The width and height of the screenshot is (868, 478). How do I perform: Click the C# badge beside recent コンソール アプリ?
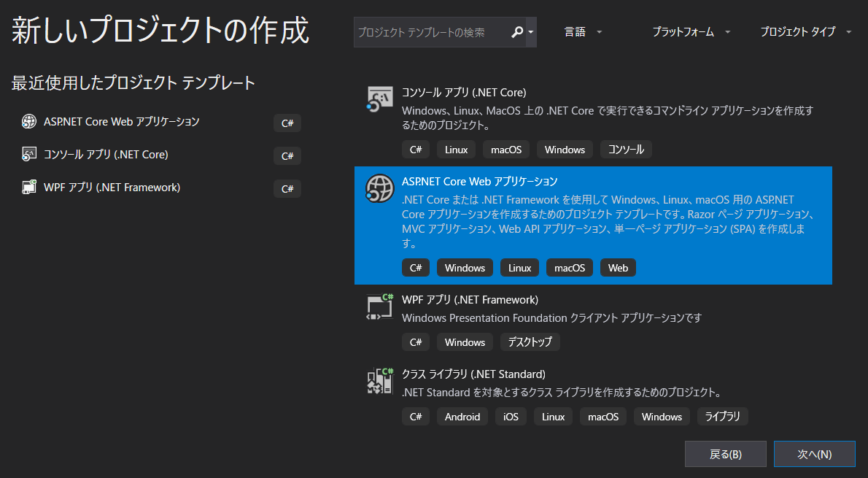287,155
